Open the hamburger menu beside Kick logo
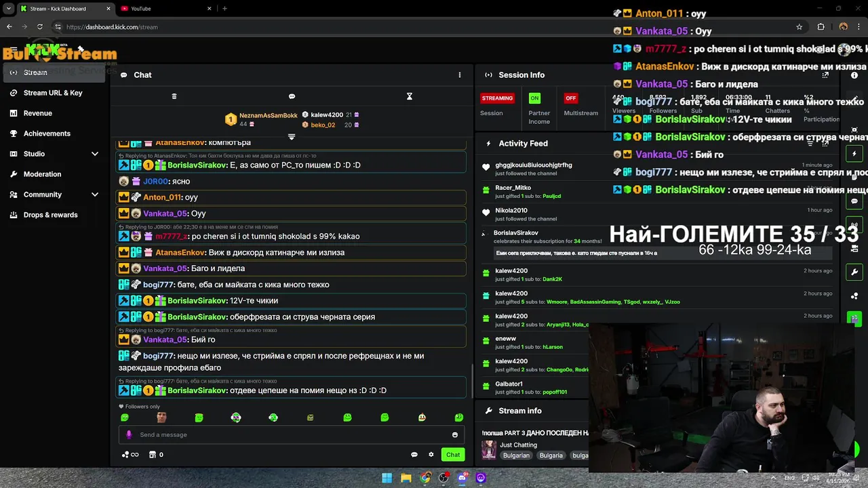This screenshot has width=868, height=488. click(13, 49)
